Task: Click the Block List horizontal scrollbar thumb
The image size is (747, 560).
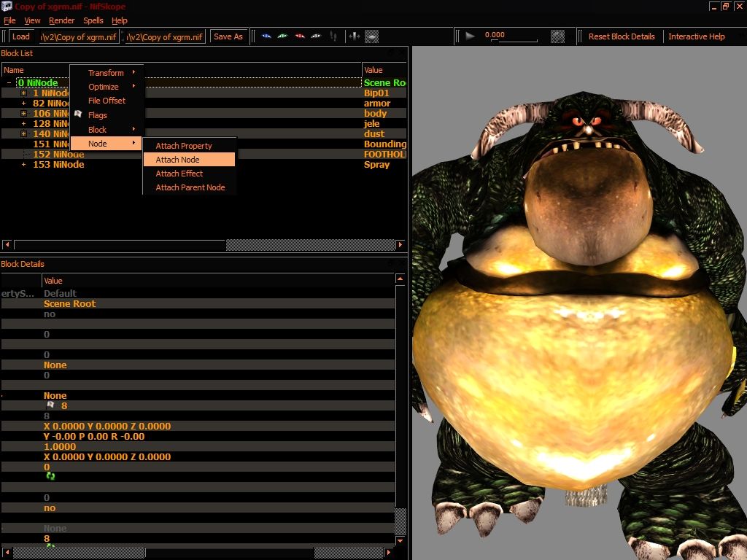Action: point(120,245)
